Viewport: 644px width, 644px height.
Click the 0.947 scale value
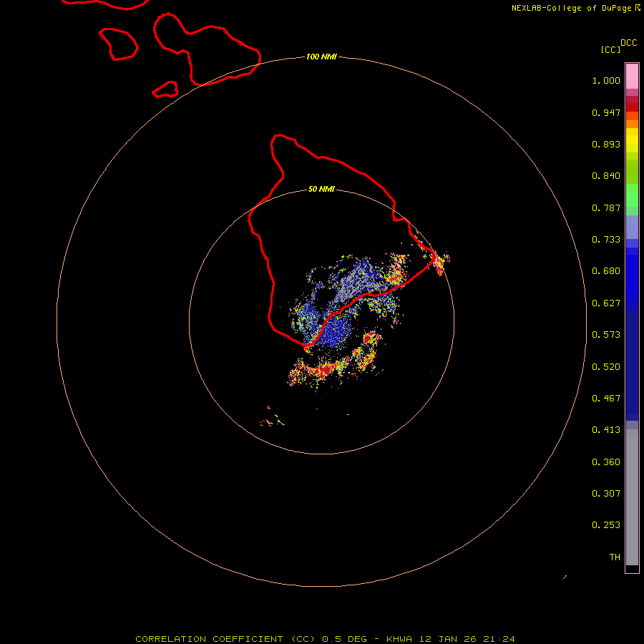(606, 112)
